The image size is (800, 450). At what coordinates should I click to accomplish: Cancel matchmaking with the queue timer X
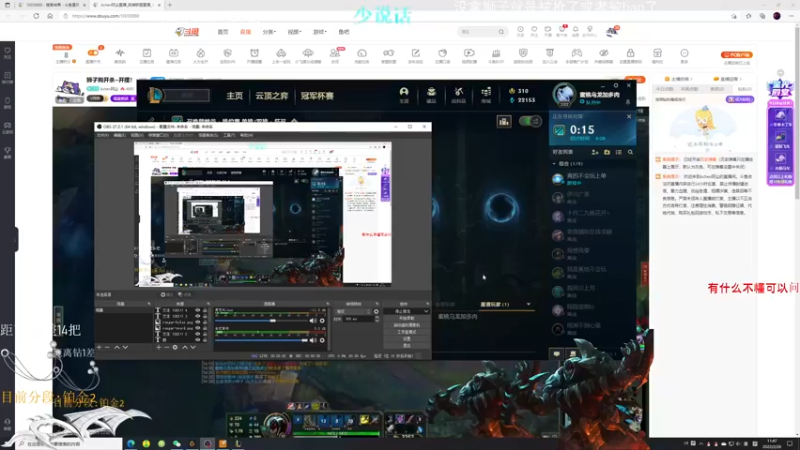[x=629, y=116]
